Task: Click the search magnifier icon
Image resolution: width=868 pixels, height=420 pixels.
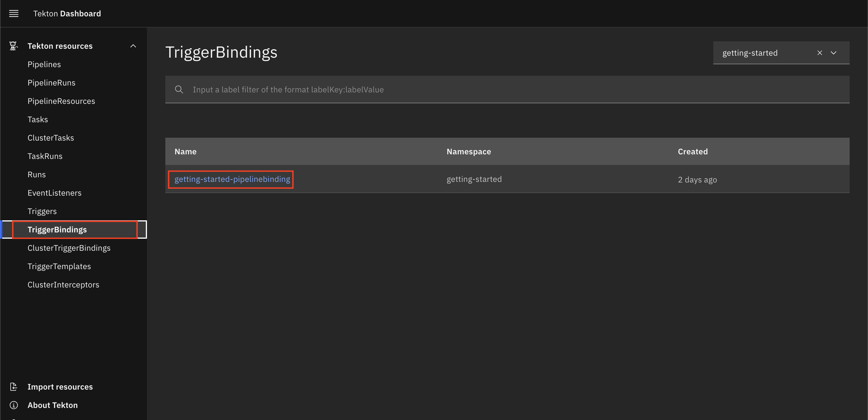Action: pyautogui.click(x=179, y=89)
